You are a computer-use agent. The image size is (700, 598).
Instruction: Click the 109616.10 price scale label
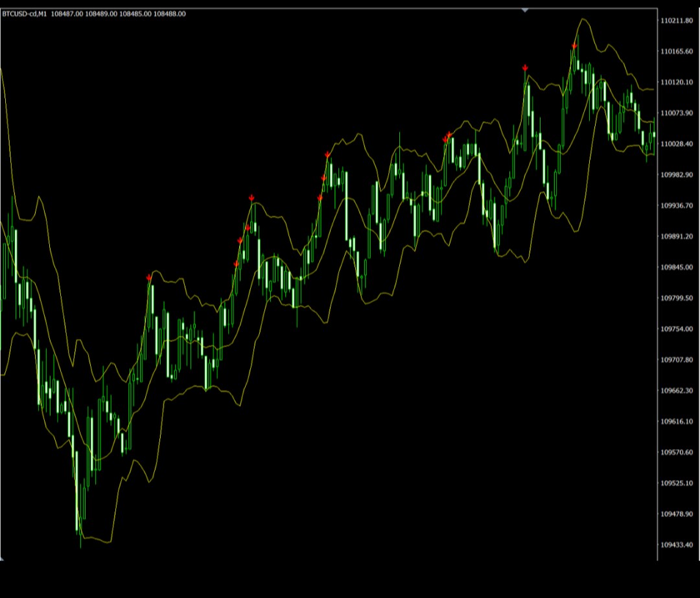coord(677,421)
